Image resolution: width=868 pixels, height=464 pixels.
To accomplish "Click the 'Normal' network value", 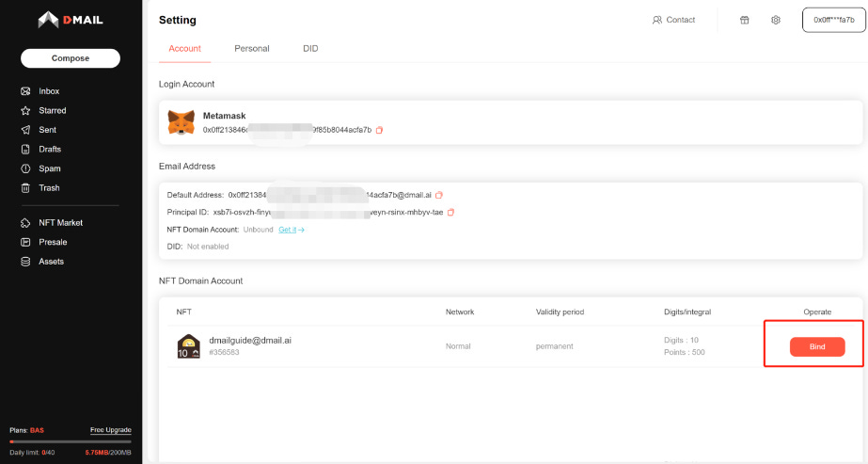I will pos(458,346).
